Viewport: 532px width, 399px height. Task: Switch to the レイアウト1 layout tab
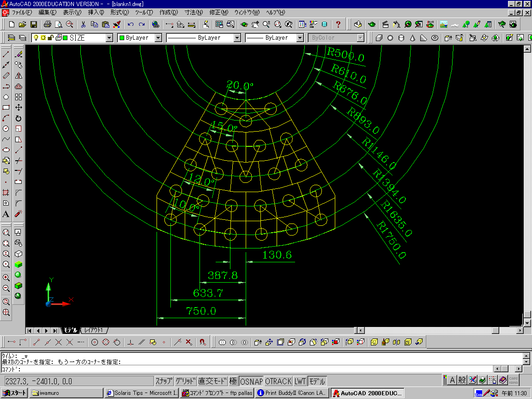tap(94, 330)
